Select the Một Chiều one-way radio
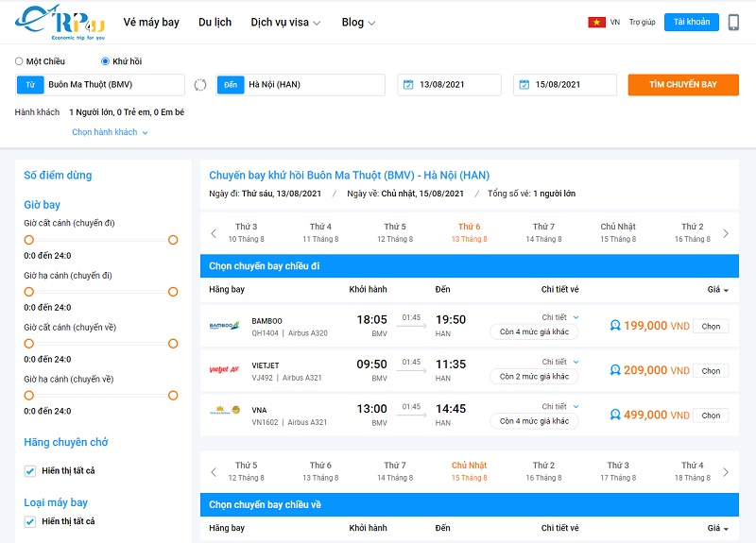 click(x=19, y=61)
